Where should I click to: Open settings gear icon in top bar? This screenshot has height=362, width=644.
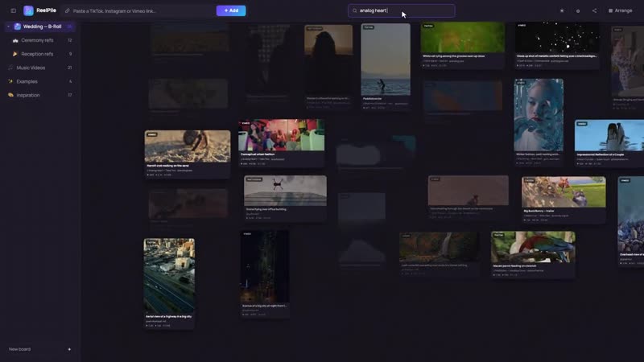[578, 10]
